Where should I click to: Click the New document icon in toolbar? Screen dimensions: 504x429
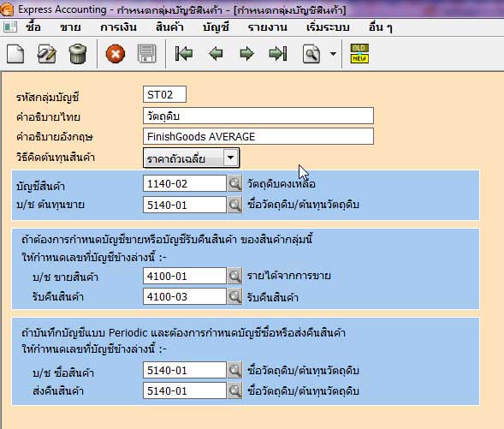pyautogui.click(x=15, y=54)
